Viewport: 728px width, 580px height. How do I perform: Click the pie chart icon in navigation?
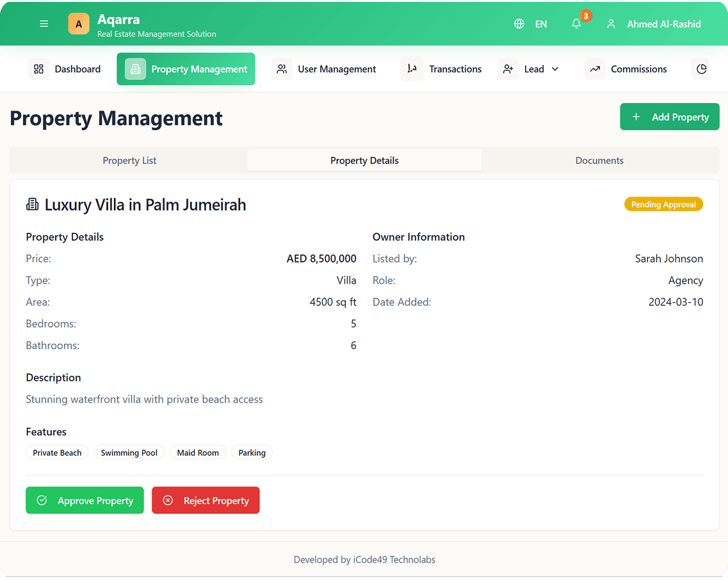pos(701,68)
